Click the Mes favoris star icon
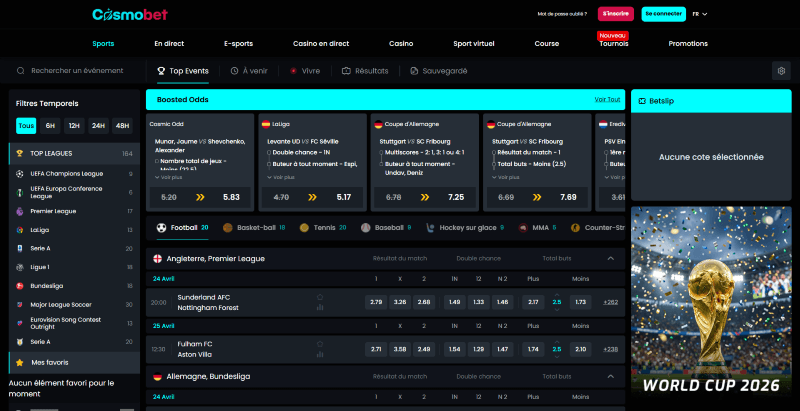This screenshot has width=800, height=411. [x=20, y=363]
